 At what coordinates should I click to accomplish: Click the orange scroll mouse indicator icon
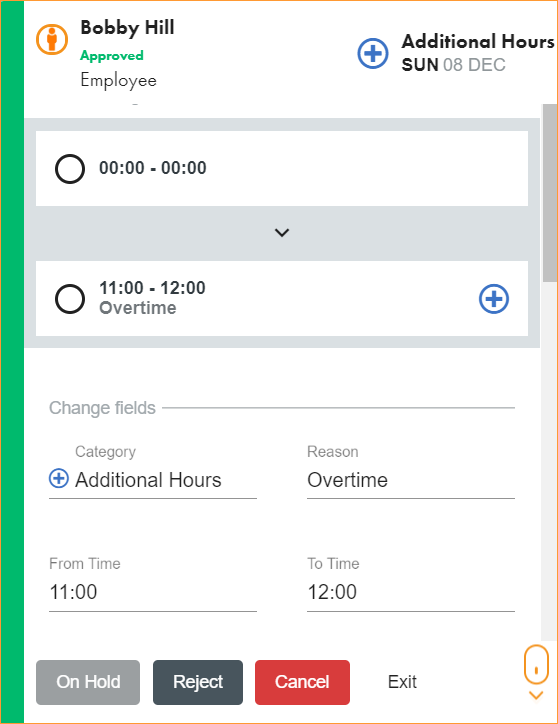tap(536, 664)
